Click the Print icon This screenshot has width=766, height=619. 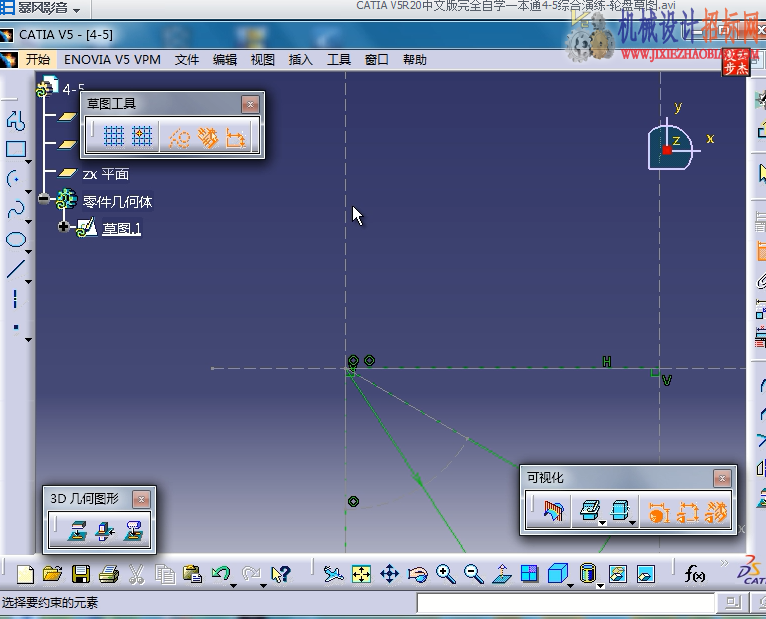pos(108,574)
